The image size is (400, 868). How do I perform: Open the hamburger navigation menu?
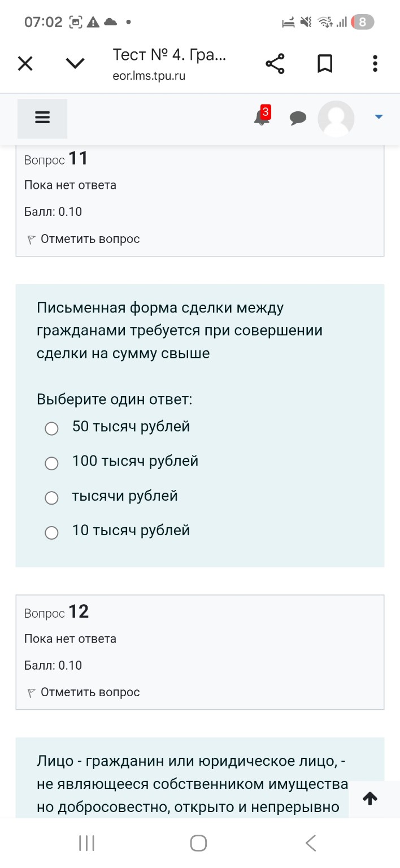42,118
